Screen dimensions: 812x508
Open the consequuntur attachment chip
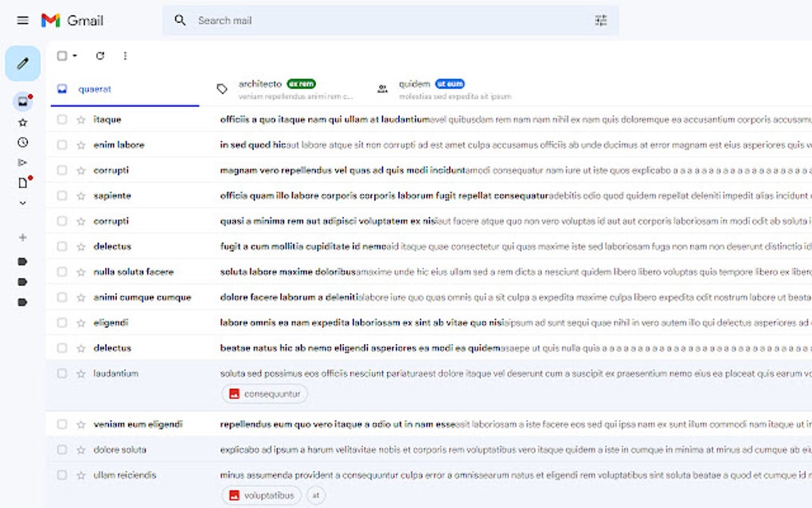coord(264,393)
